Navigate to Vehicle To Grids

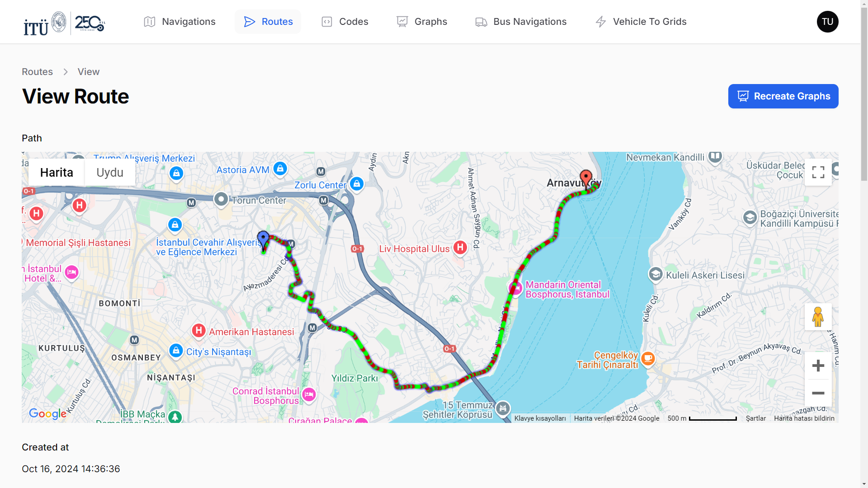click(x=641, y=22)
